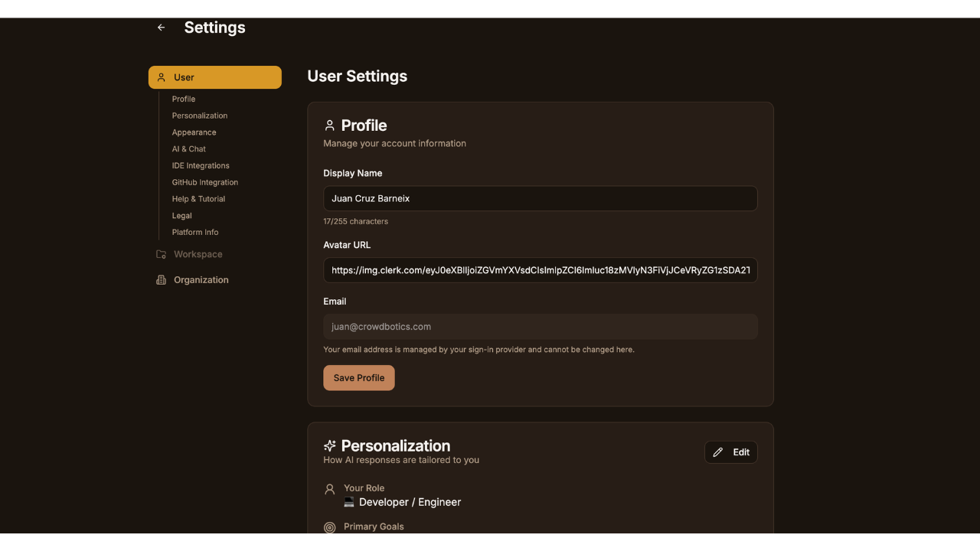
Task: Click the disabled Email field
Action: (541, 327)
